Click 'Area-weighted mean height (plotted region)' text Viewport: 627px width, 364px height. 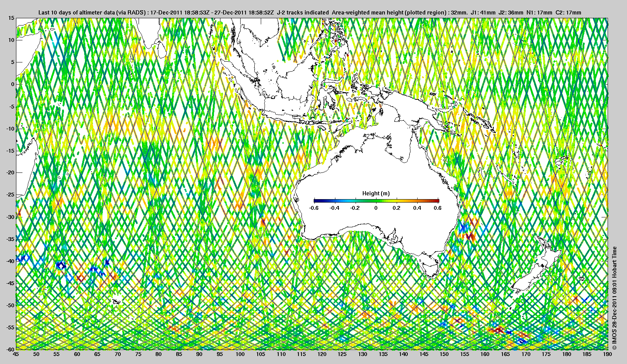click(x=389, y=13)
